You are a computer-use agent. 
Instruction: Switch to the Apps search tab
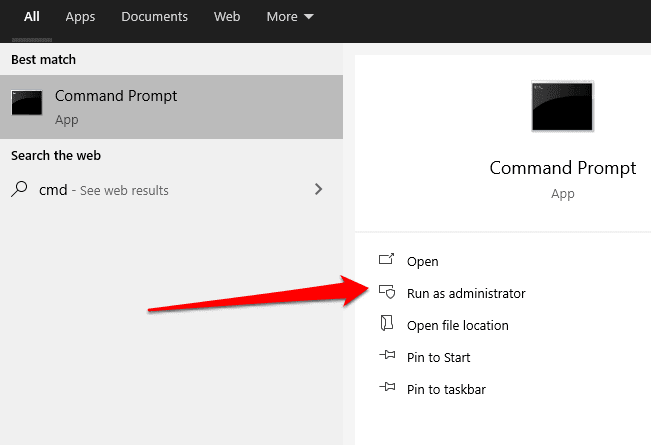click(x=80, y=17)
